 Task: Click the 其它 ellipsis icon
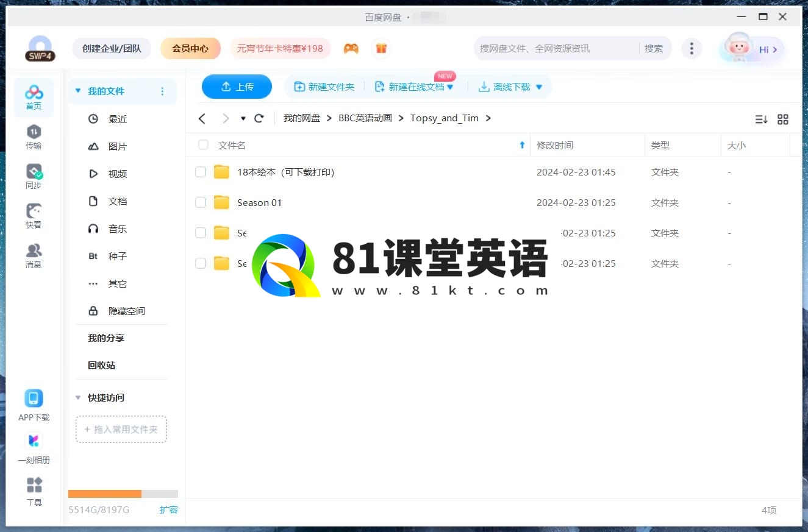point(93,283)
